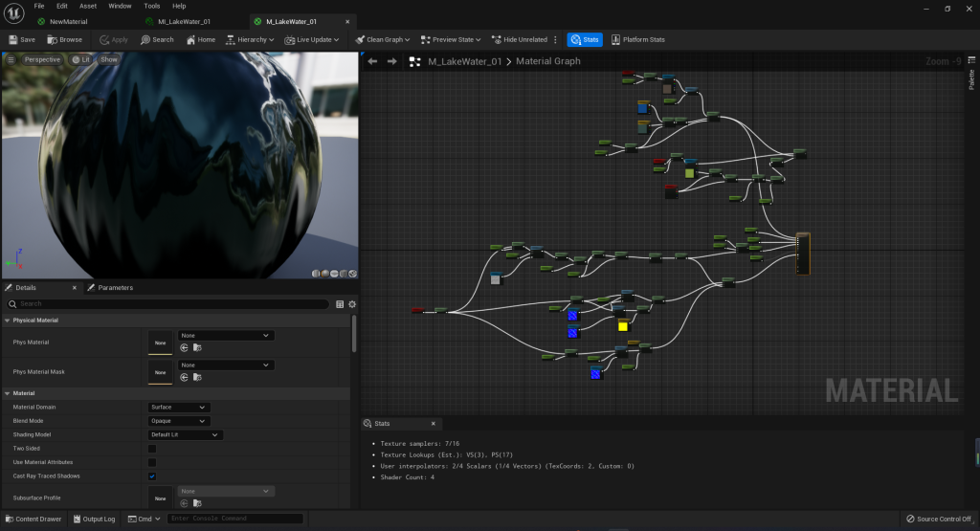Switch to the MI_LakeWater_01 tab
The height and width of the screenshot is (531, 980).
184,21
